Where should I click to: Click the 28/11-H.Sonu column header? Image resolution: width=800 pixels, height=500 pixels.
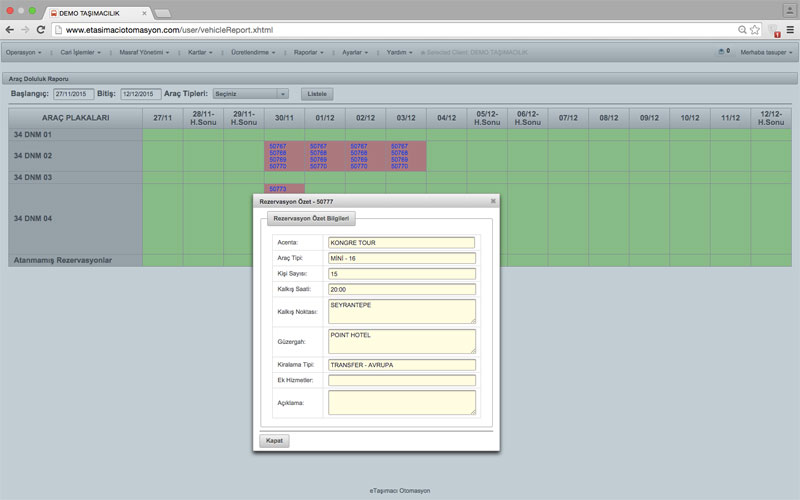click(203, 118)
